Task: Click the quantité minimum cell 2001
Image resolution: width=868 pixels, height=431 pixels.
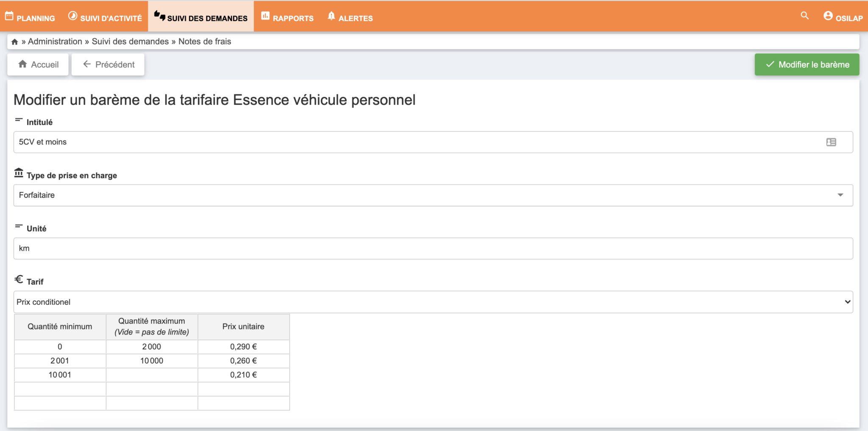Action: click(60, 361)
